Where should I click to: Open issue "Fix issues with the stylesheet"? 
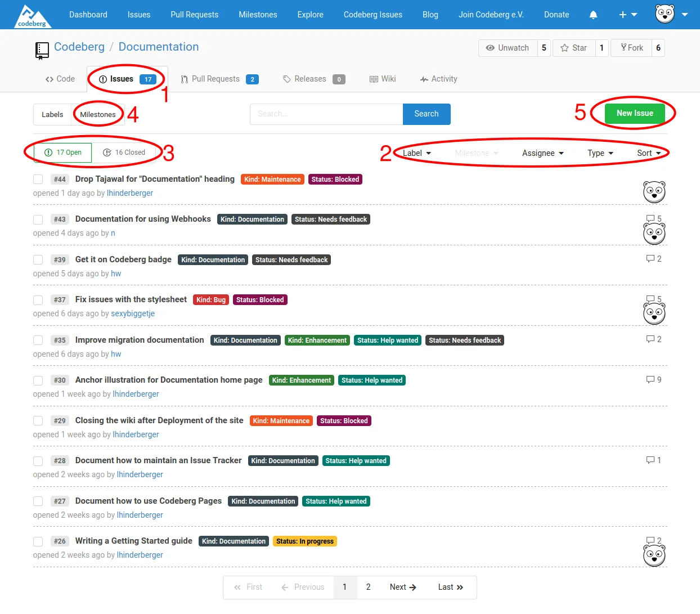(x=131, y=299)
